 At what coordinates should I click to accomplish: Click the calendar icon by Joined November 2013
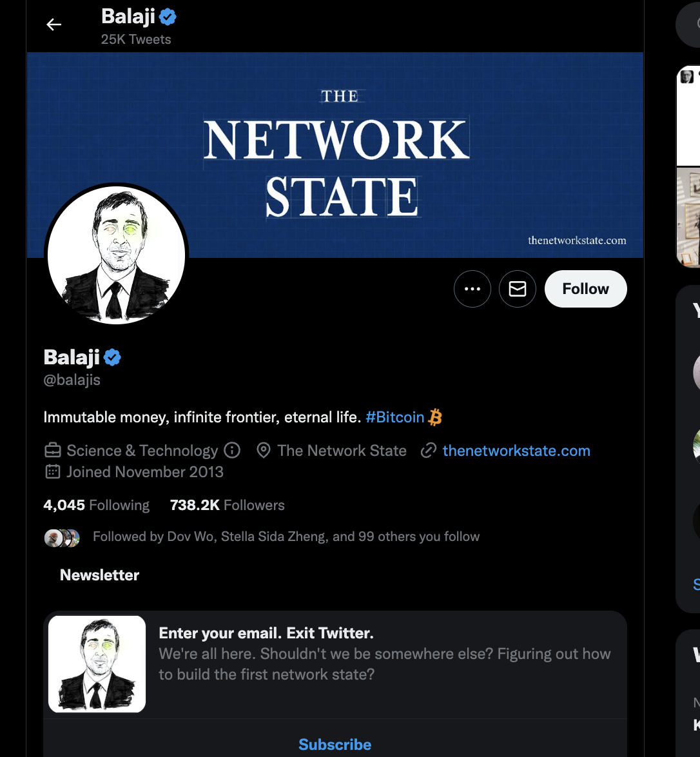pos(53,472)
